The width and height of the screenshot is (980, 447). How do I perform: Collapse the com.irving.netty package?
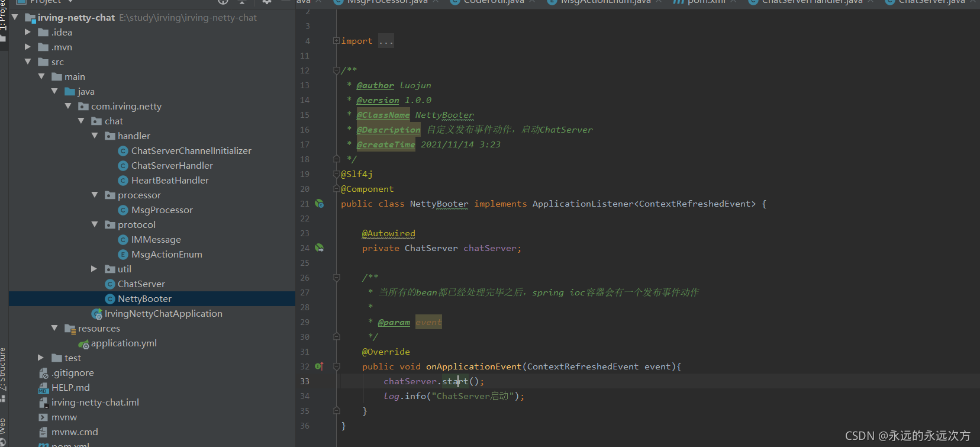68,106
